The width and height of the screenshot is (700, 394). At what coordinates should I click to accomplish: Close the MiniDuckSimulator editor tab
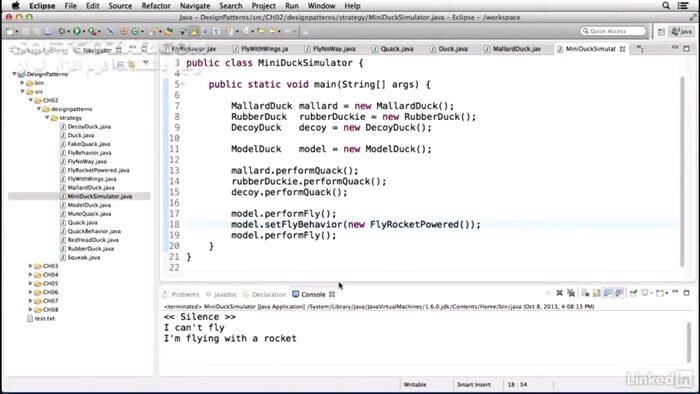[622, 49]
